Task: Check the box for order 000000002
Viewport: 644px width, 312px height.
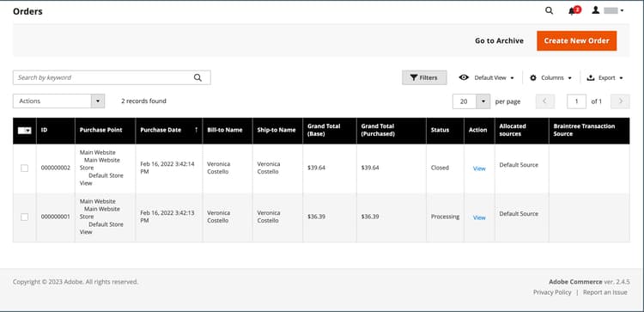Action: (x=25, y=168)
